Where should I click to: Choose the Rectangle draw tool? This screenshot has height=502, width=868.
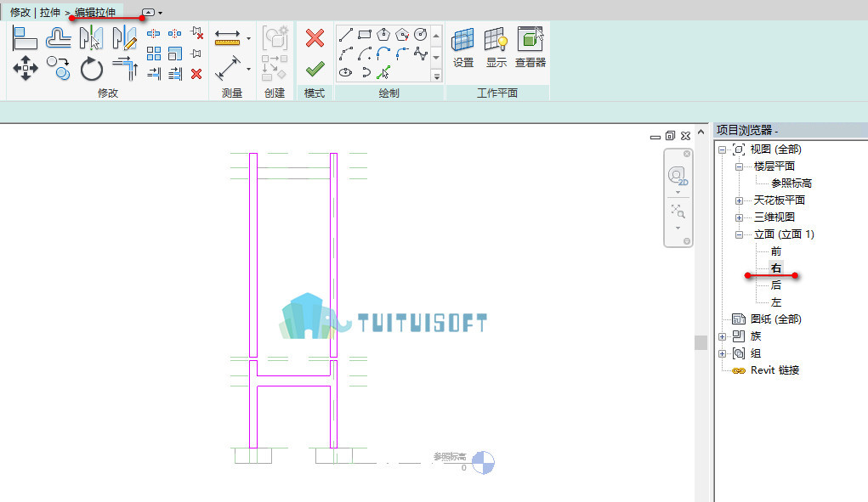(x=364, y=35)
